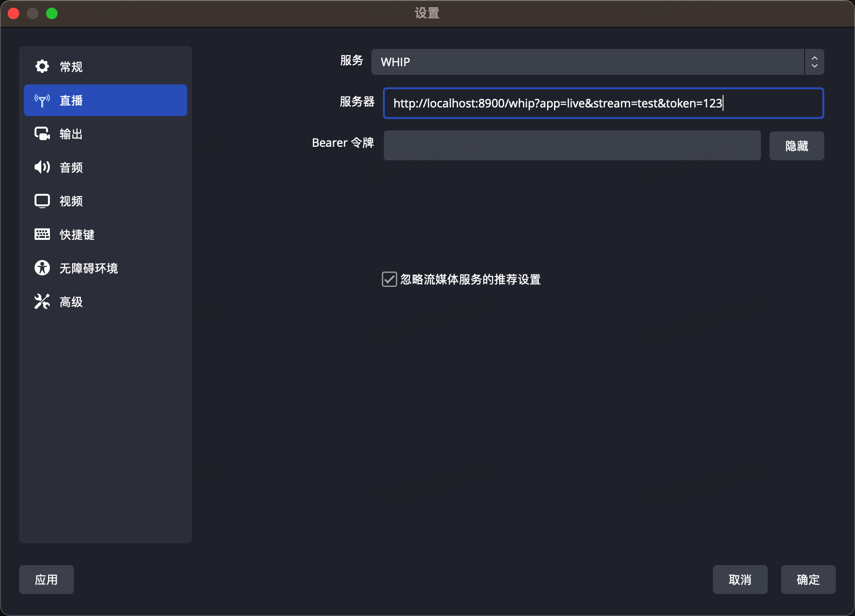
Task: Toggle Bearer token visibility with 隐藏
Action: 796,146
